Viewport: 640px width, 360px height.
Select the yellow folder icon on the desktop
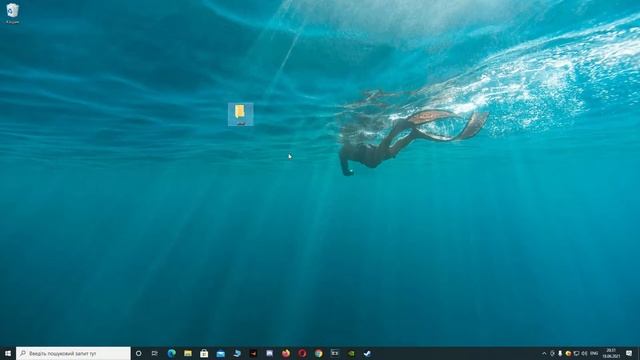coord(240,114)
